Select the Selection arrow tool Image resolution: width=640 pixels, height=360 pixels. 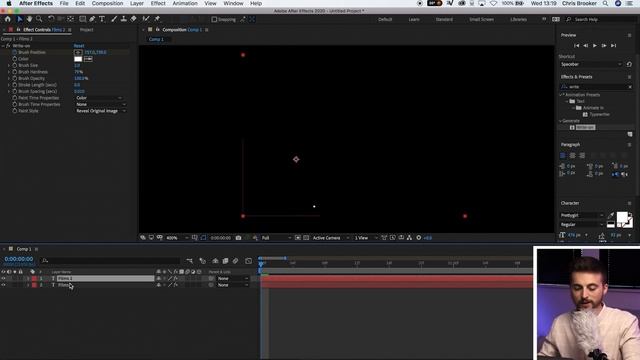[x=20, y=19]
